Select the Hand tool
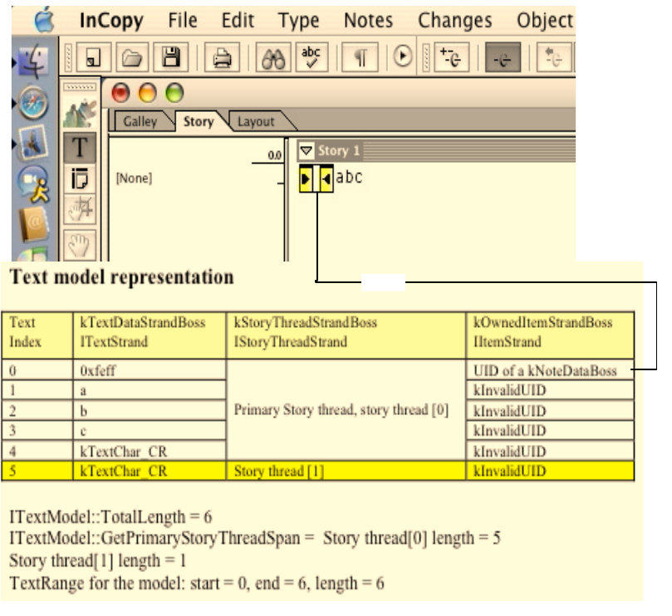This screenshot has width=672, height=616. 80,245
